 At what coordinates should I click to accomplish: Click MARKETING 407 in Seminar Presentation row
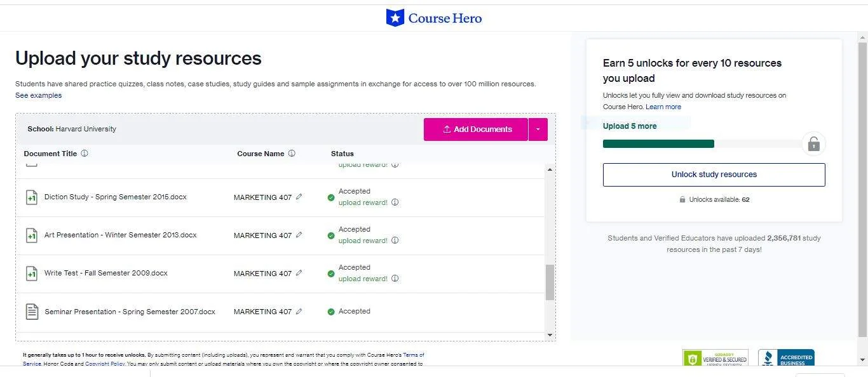point(262,312)
